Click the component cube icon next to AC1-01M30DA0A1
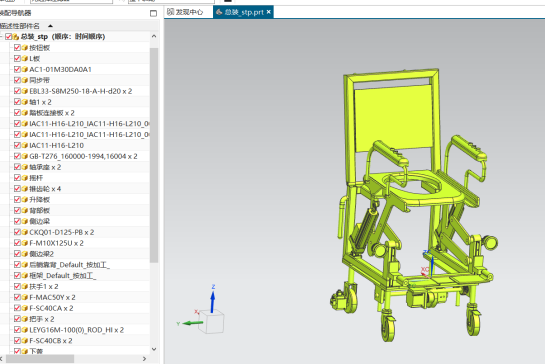Viewport: 545px width, 364px height. click(x=25, y=69)
